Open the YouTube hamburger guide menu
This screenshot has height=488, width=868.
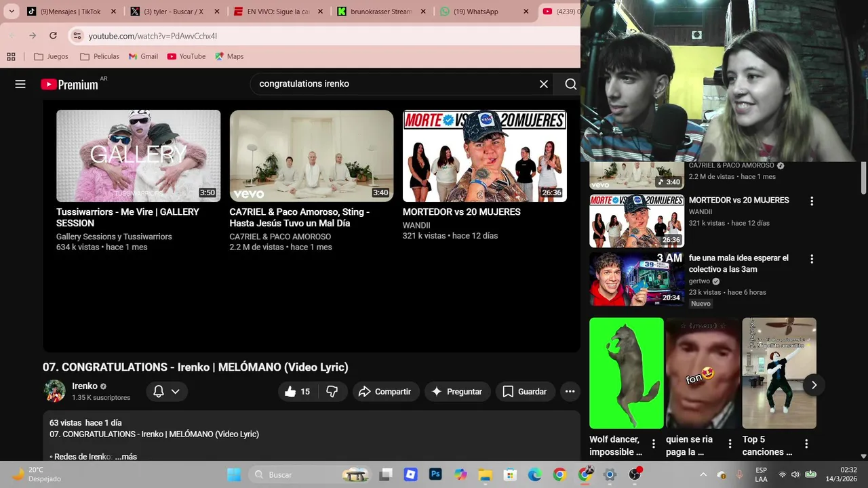(20, 84)
